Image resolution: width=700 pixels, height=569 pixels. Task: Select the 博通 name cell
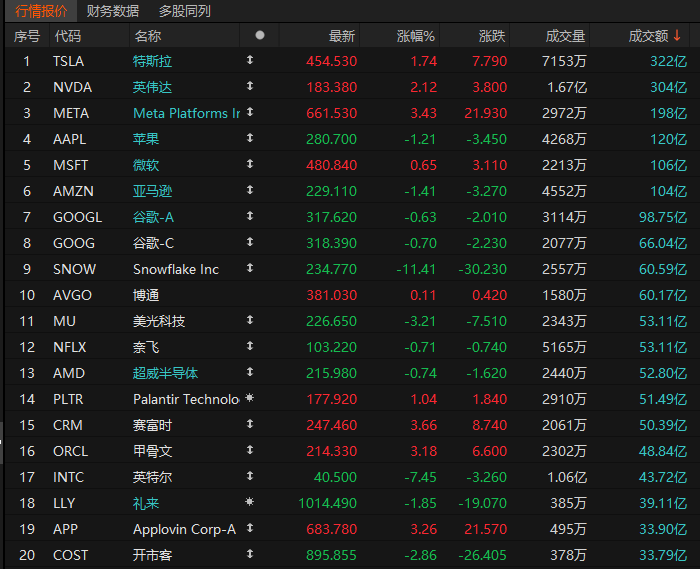pyautogui.click(x=146, y=295)
